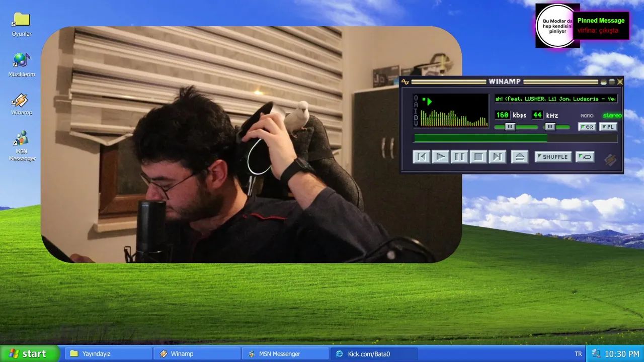Click the TR language indicator on the taskbar
The height and width of the screenshot is (362, 644).
tap(578, 354)
